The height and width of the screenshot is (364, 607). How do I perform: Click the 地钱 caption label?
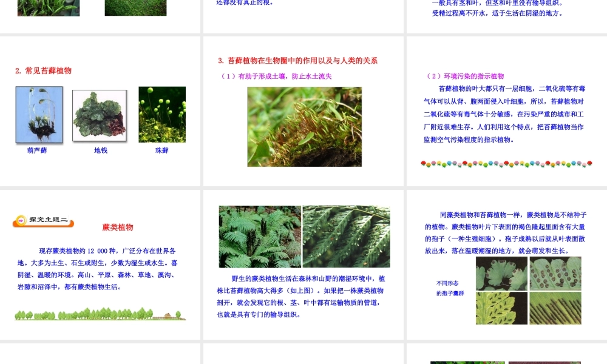pyautogui.click(x=101, y=150)
